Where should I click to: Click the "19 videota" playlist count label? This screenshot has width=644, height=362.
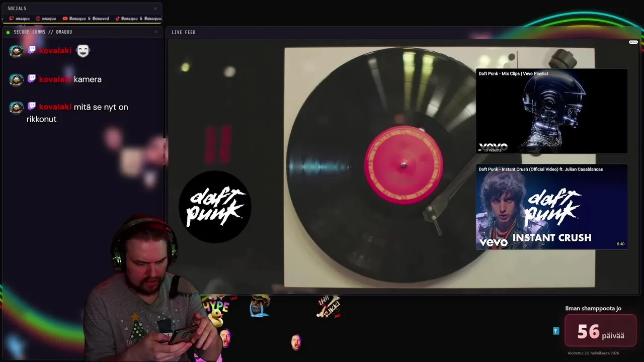click(492, 150)
